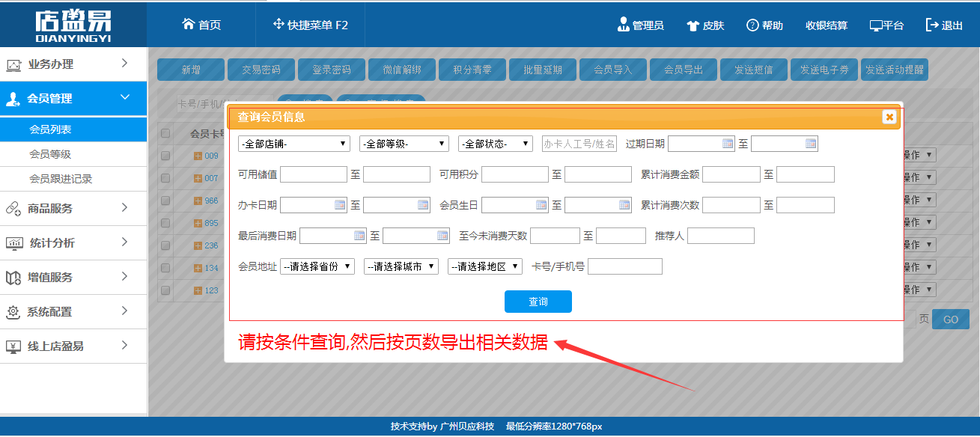The height and width of the screenshot is (437, 980).
Task: Click the 业务办理 sidebar icon
Action: click(x=13, y=65)
